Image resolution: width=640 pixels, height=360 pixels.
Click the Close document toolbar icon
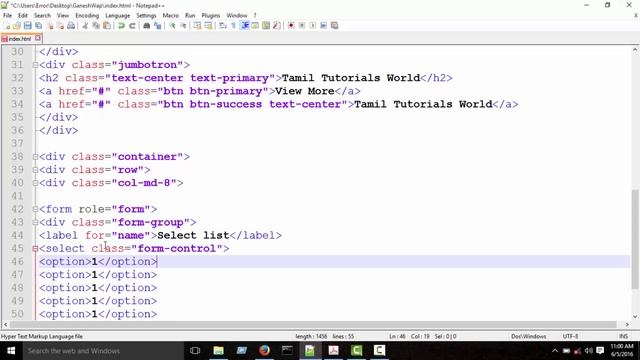[x=50, y=26]
